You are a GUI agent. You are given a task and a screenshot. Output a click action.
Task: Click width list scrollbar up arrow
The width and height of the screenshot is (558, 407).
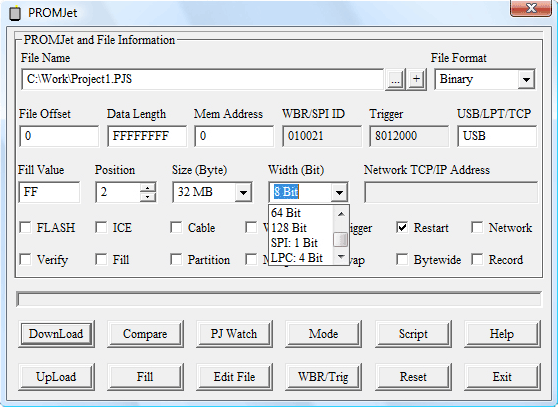click(341, 213)
